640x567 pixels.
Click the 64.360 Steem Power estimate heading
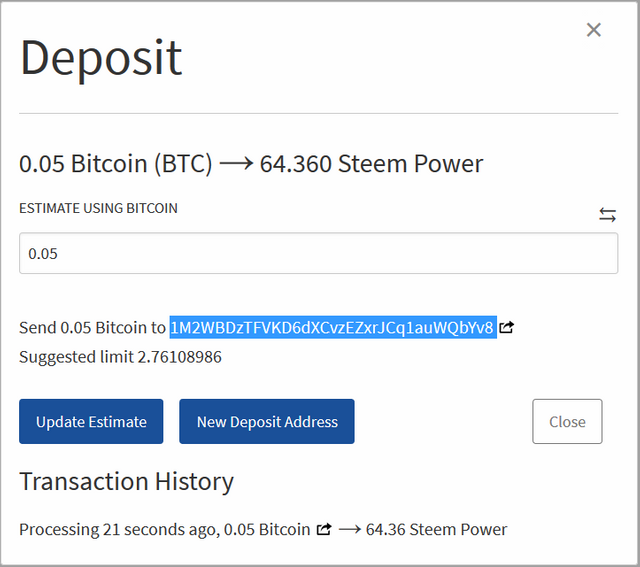tap(371, 164)
